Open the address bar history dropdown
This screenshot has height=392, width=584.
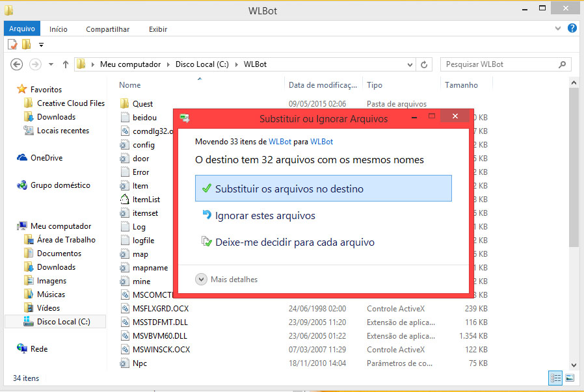(410, 64)
